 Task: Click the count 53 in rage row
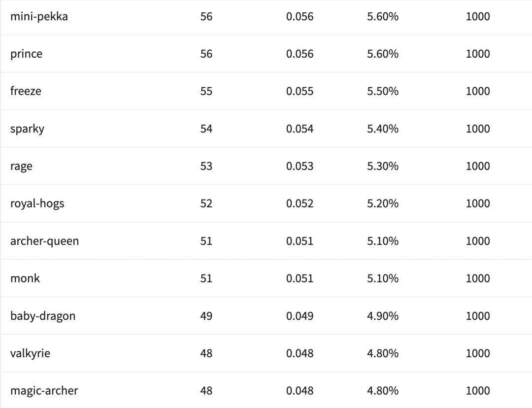[206, 166]
